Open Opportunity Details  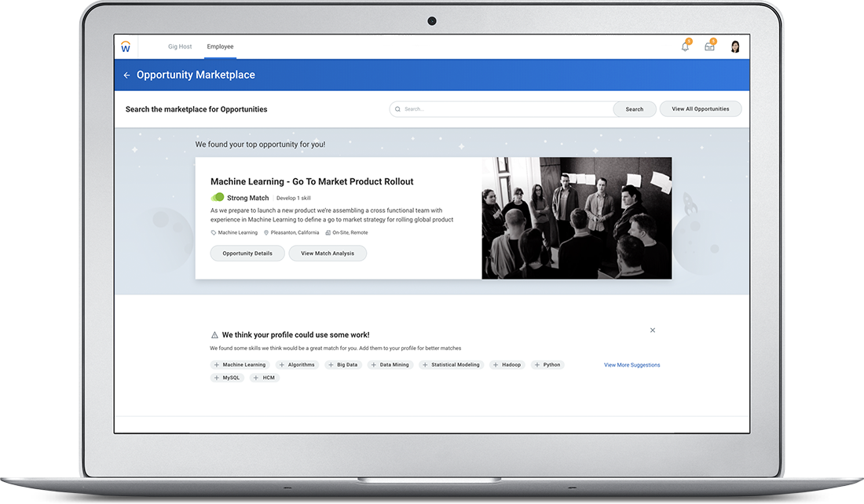point(247,254)
